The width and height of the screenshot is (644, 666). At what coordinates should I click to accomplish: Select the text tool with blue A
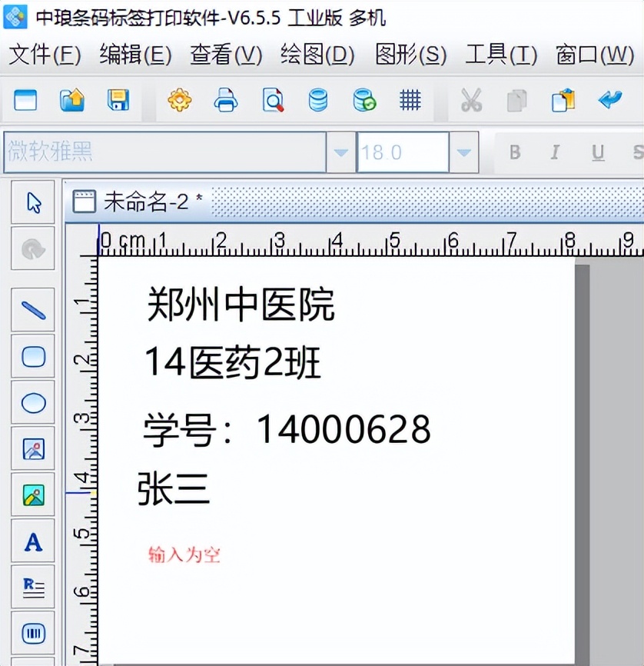coord(32,541)
